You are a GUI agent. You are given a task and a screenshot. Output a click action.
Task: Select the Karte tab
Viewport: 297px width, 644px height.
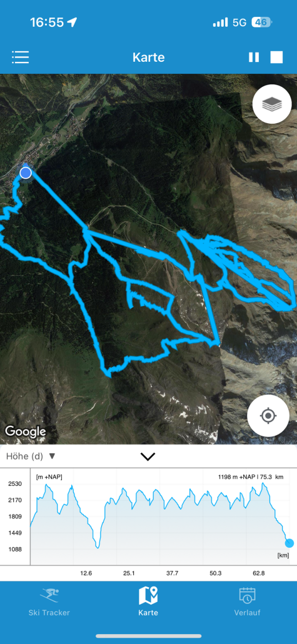pos(148,602)
